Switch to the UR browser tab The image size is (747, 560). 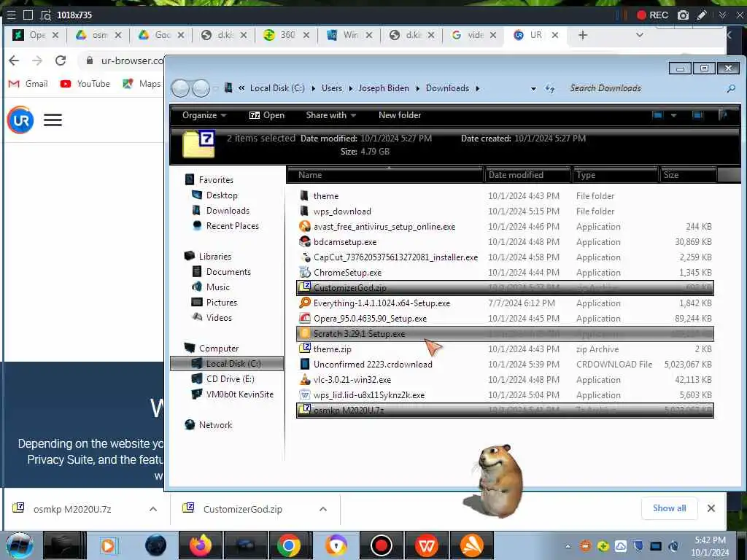click(535, 35)
